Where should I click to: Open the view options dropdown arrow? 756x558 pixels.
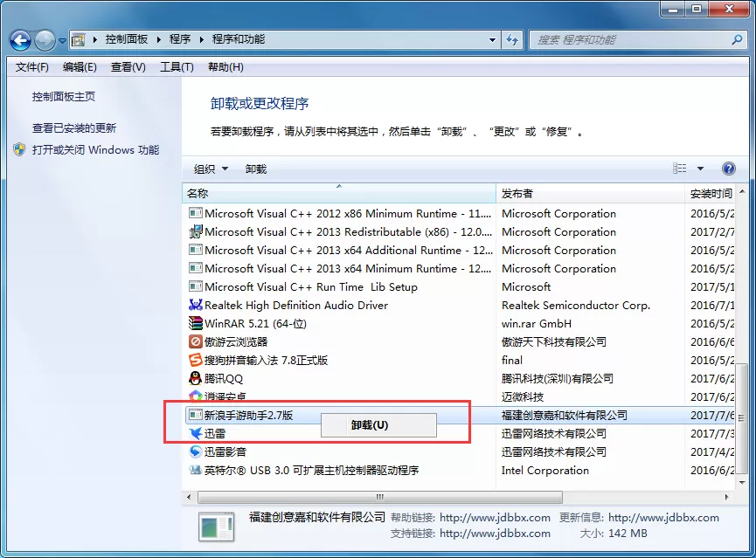(x=700, y=169)
